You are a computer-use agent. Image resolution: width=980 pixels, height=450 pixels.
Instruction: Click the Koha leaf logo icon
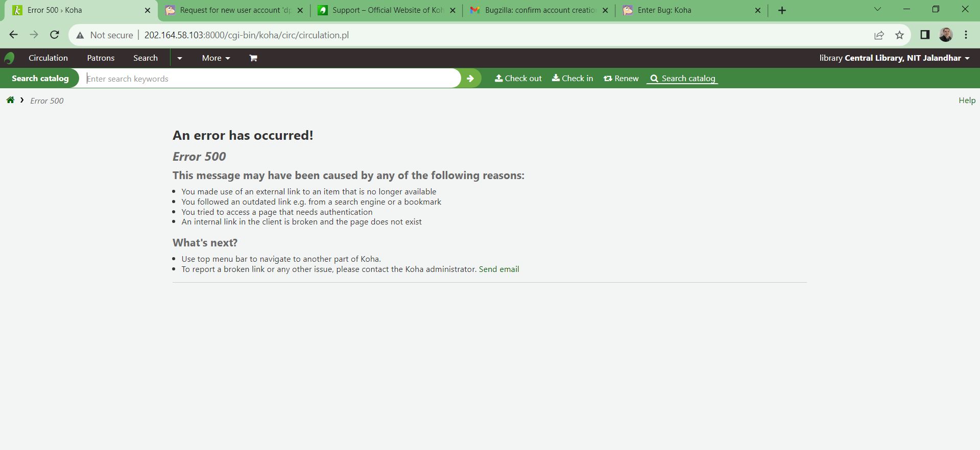click(9, 58)
